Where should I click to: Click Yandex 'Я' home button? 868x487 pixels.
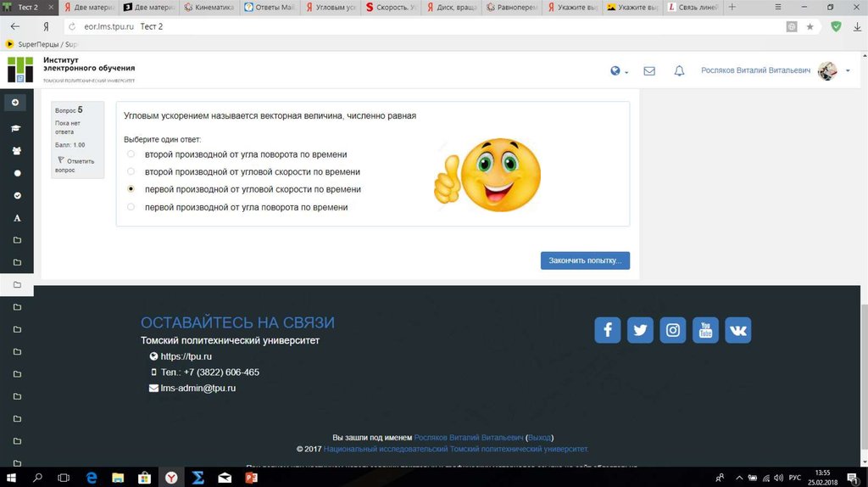[x=46, y=26]
